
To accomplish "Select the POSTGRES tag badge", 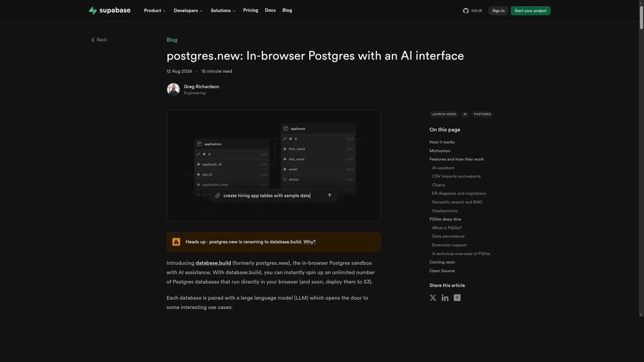I will pos(482,114).
